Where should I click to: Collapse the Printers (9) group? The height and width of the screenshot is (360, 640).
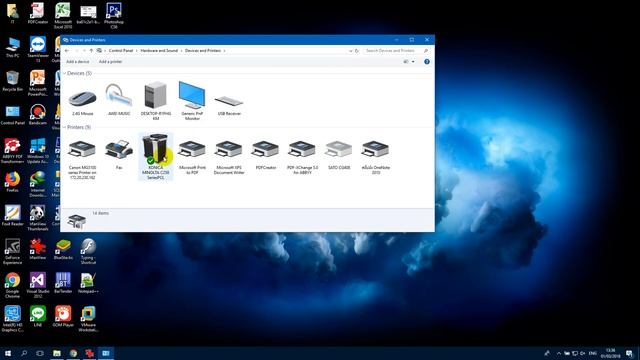(x=64, y=127)
